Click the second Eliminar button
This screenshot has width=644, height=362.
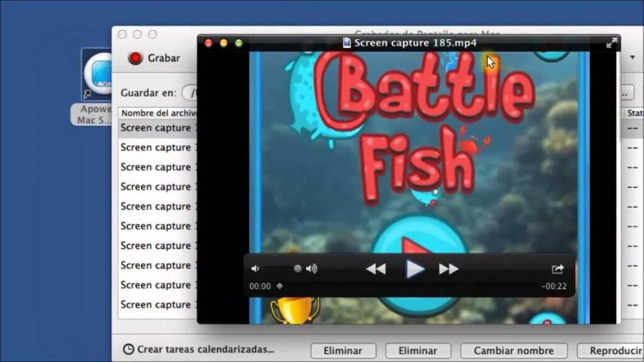tap(418, 351)
